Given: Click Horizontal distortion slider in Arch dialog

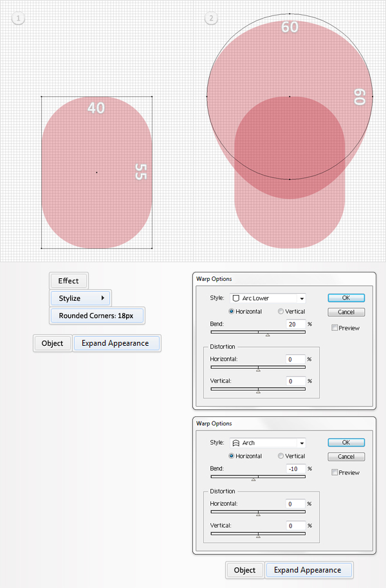Looking at the screenshot, I should point(258,512).
